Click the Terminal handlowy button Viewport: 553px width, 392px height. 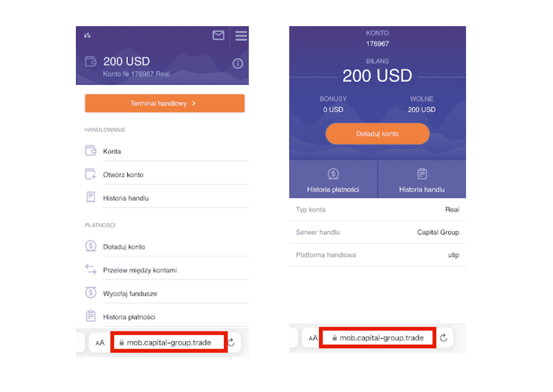coord(165,103)
